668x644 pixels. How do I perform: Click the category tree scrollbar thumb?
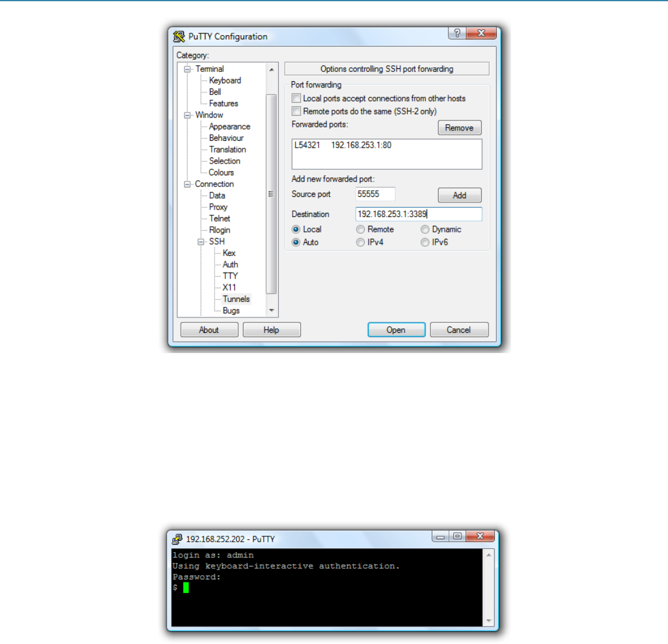[x=271, y=194]
